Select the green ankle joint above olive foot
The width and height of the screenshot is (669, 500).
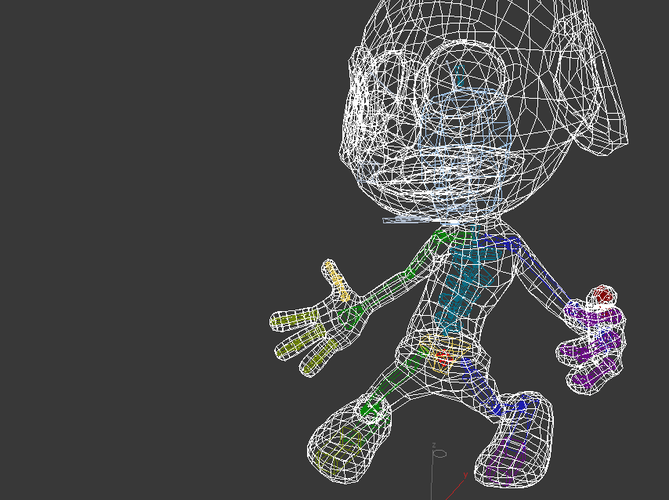point(370,410)
